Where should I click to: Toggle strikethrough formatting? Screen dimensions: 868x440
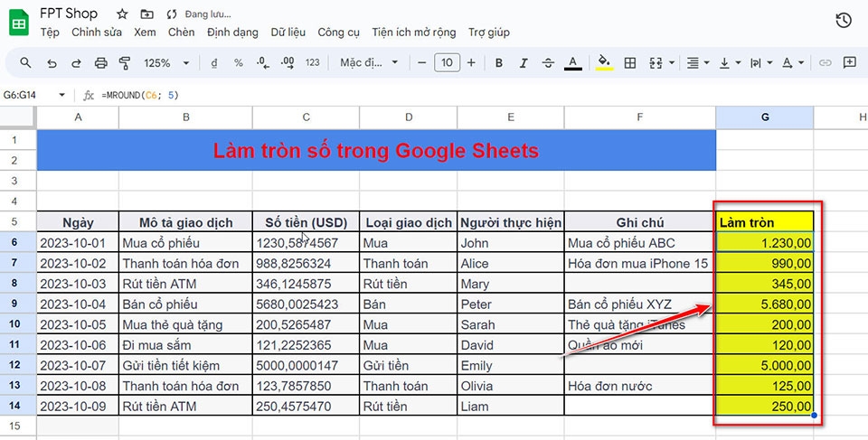coord(548,63)
